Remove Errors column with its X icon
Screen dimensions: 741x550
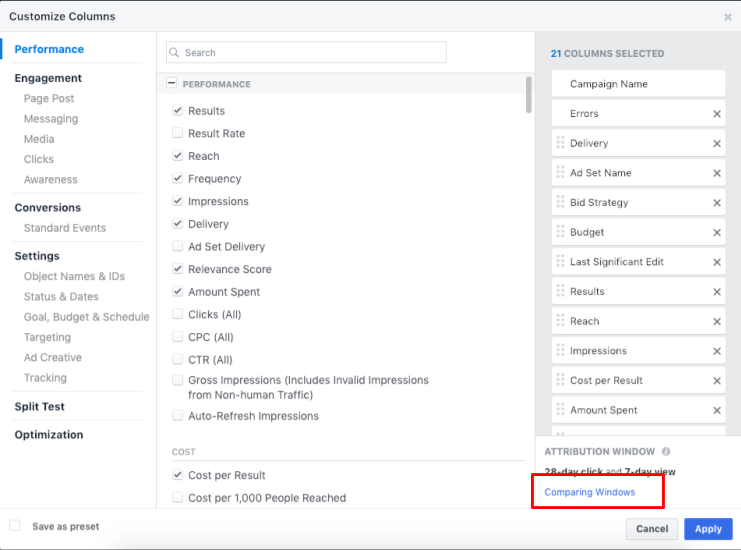click(716, 114)
